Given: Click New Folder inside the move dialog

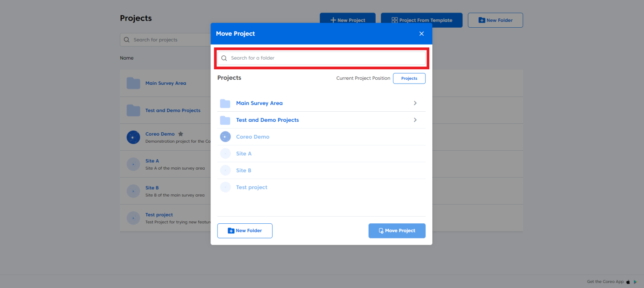Looking at the screenshot, I should (244, 230).
